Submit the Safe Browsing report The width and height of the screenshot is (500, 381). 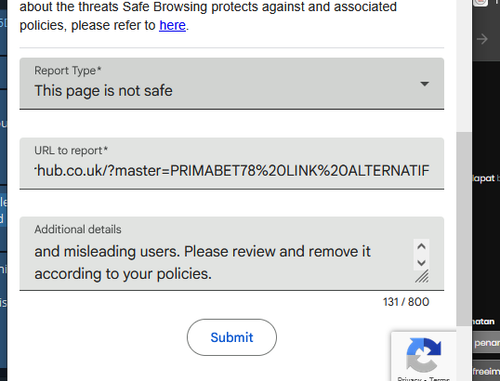click(232, 337)
